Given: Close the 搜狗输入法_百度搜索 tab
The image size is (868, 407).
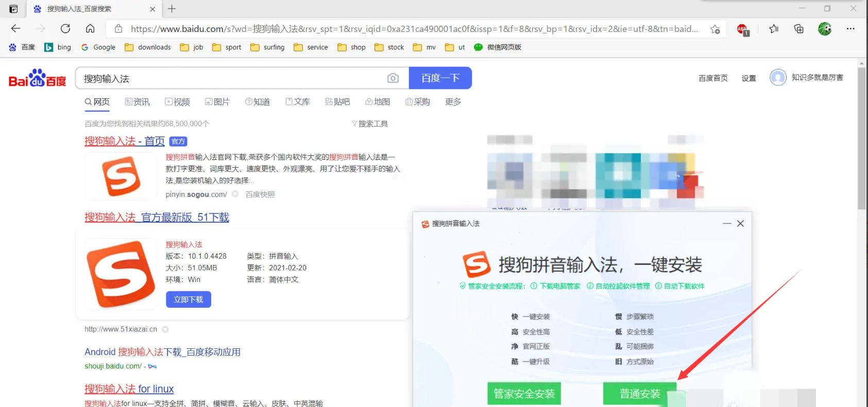Looking at the screenshot, I should coord(152,9).
